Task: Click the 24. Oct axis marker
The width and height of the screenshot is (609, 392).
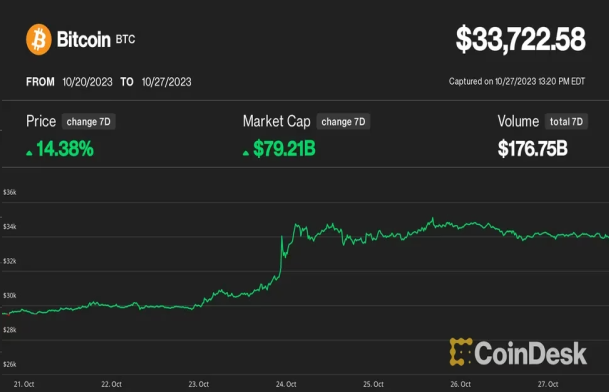Action: 286,384
